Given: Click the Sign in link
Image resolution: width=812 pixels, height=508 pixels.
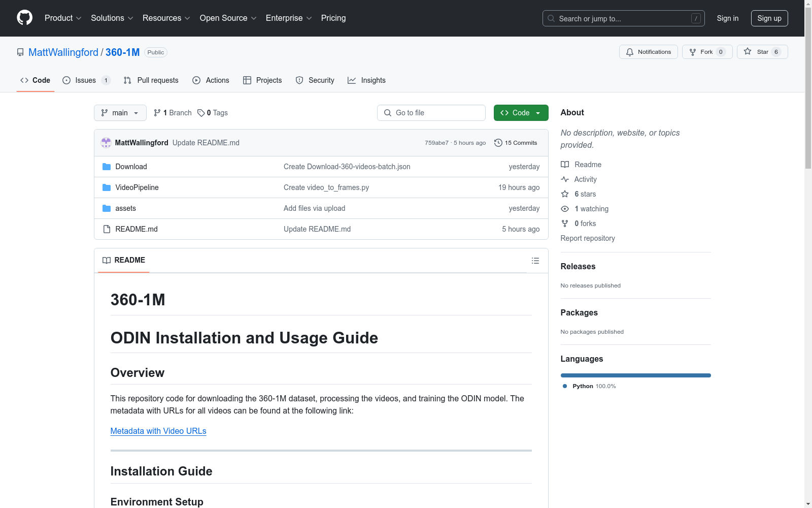Looking at the screenshot, I should coord(728,18).
